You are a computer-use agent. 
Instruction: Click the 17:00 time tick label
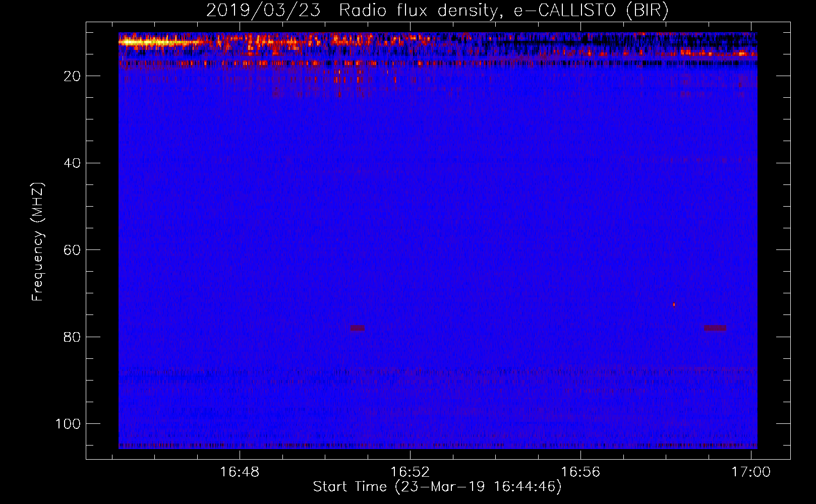(751, 472)
